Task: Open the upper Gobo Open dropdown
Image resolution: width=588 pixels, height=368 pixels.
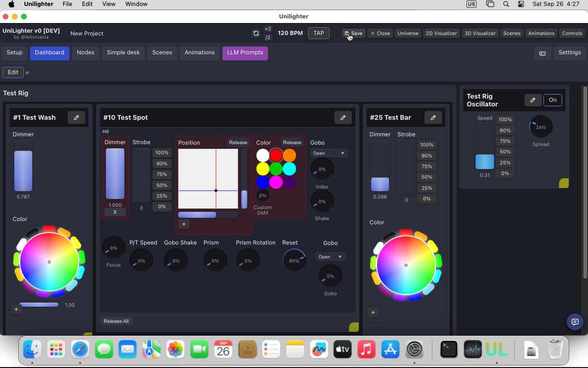Action: coord(329,153)
